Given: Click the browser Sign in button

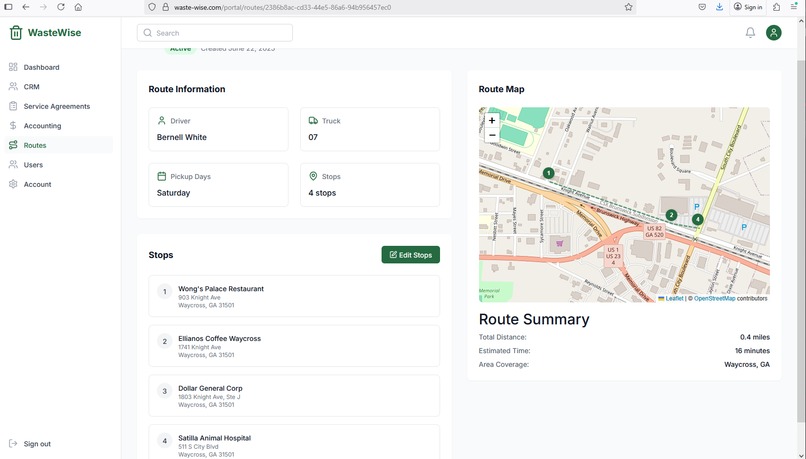Looking at the screenshot, I should [748, 7].
